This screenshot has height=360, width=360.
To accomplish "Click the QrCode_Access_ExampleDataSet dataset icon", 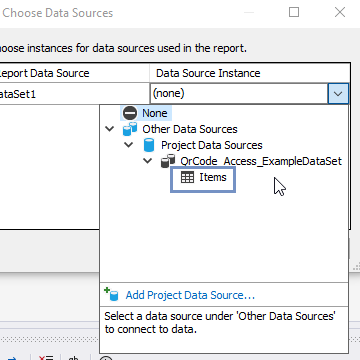I will pos(168,161).
